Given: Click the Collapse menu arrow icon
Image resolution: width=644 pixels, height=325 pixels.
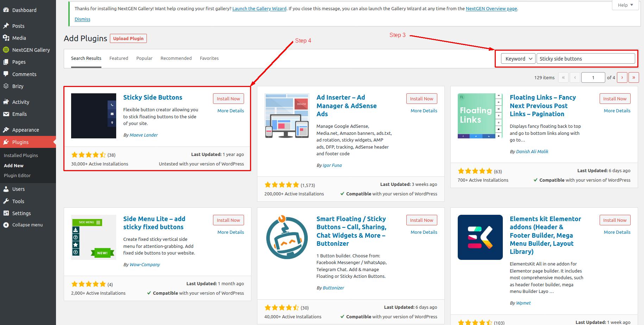Looking at the screenshot, I should click(6, 225).
